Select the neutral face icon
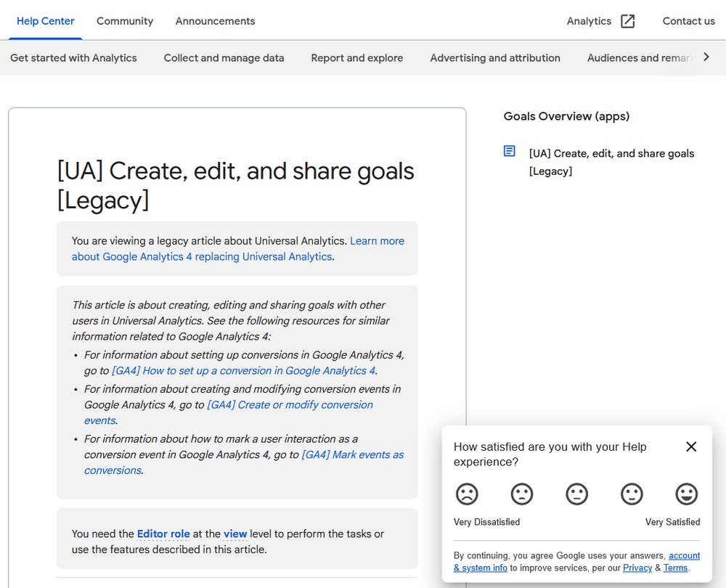The image size is (726, 588). 576,494
